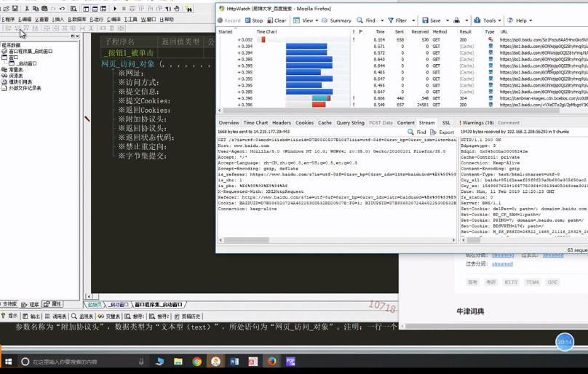Open the Warnings (16) tab

[475, 123]
